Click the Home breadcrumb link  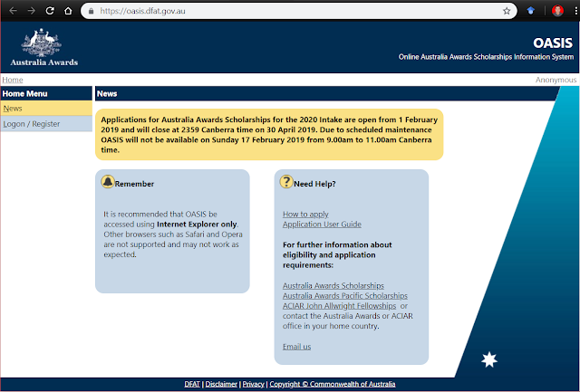click(x=13, y=80)
